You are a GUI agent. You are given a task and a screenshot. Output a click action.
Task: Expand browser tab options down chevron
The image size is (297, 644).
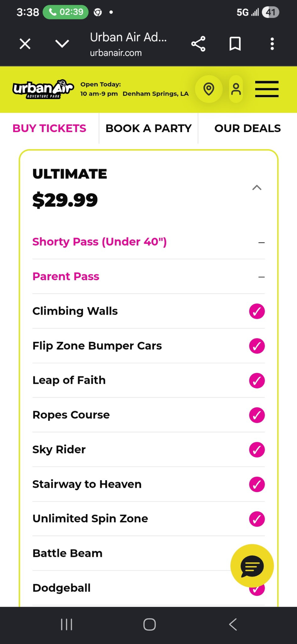62,44
